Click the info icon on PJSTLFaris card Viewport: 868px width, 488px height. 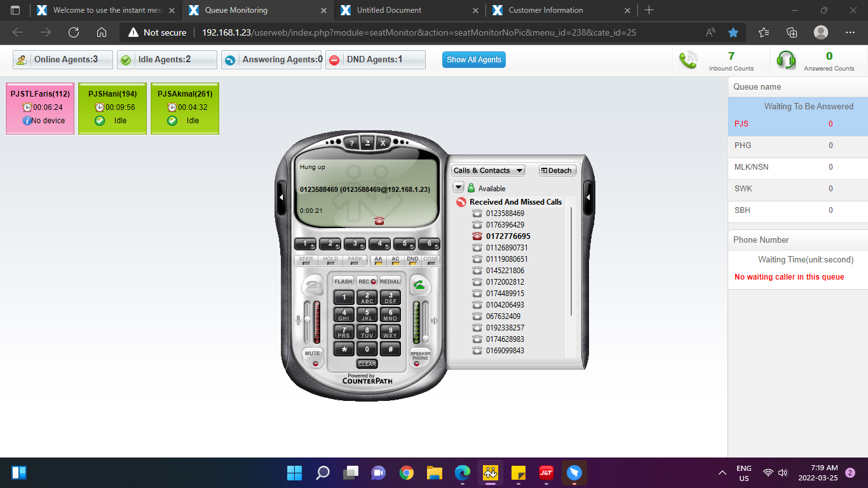coord(27,121)
